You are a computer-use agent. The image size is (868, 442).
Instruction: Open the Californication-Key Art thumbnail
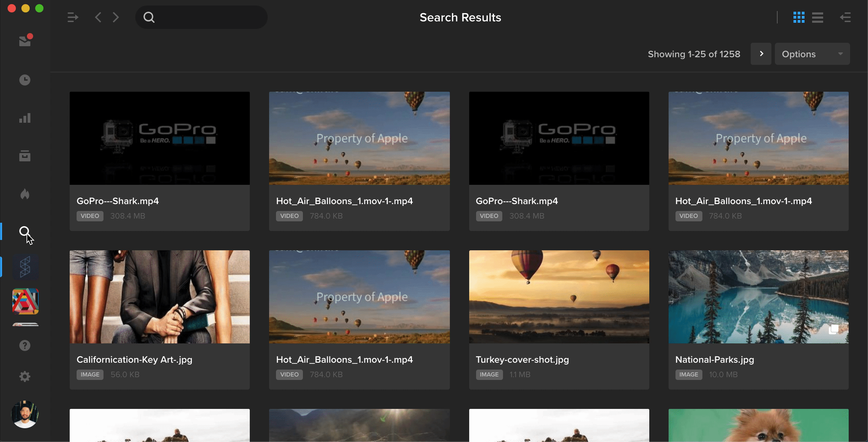point(160,297)
